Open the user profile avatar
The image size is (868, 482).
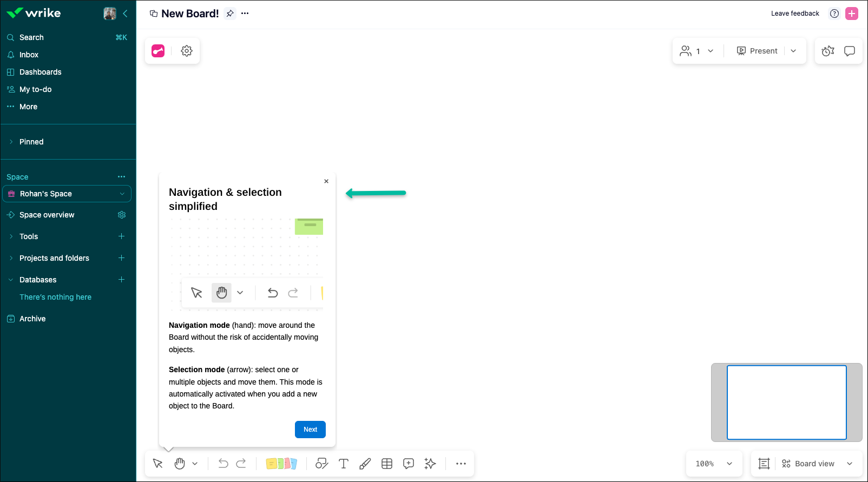[110, 14]
